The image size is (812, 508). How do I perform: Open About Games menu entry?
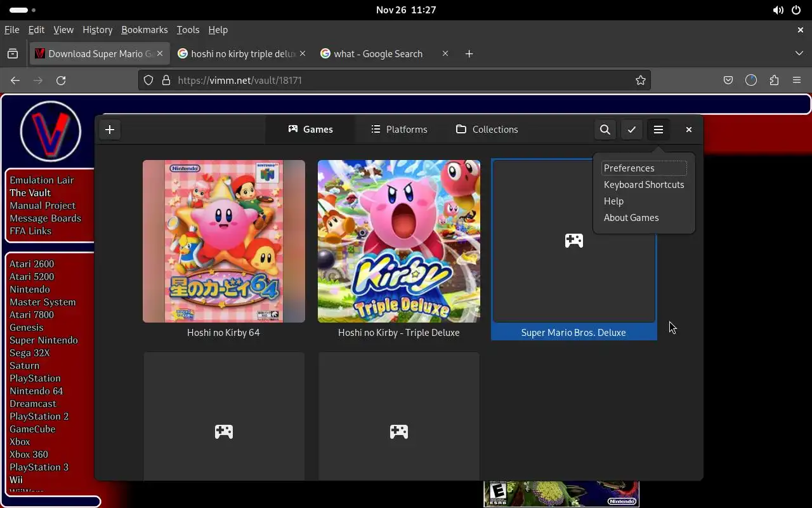pos(644,218)
